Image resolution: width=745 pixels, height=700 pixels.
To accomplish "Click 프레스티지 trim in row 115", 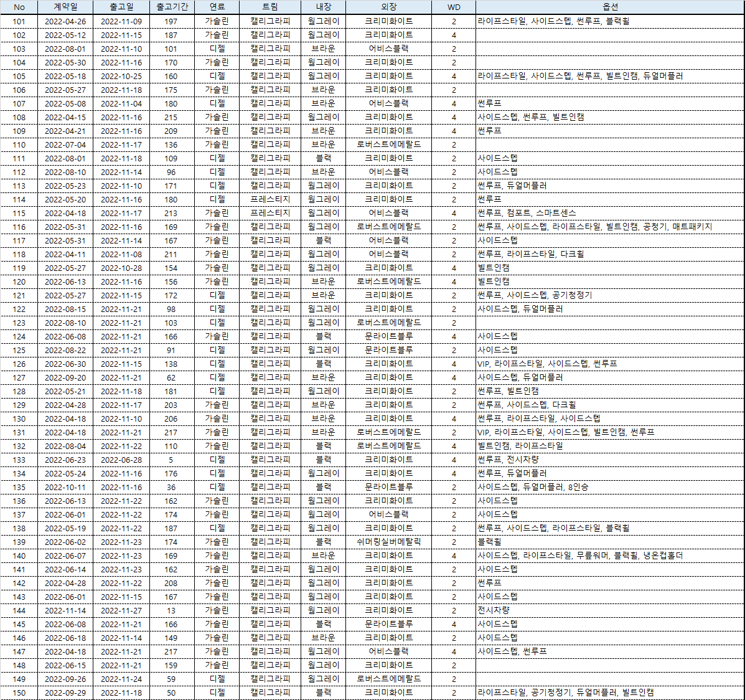I will coord(270,213).
